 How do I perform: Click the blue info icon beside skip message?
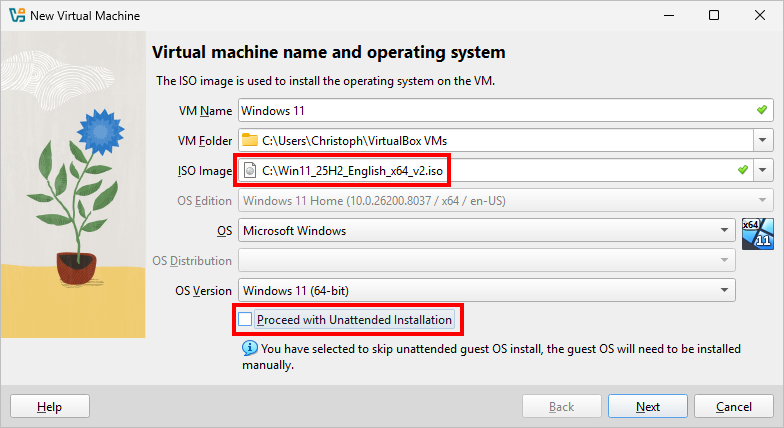click(250, 348)
